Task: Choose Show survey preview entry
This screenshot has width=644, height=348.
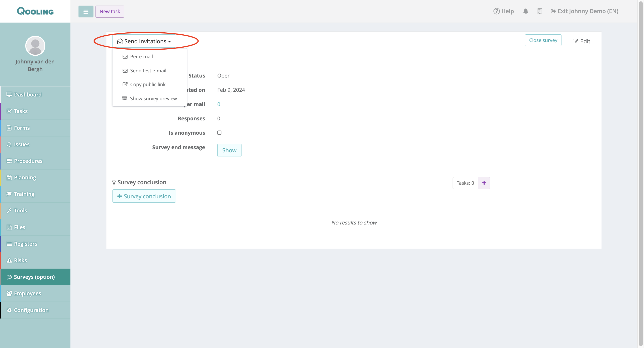Action: coord(153,99)
